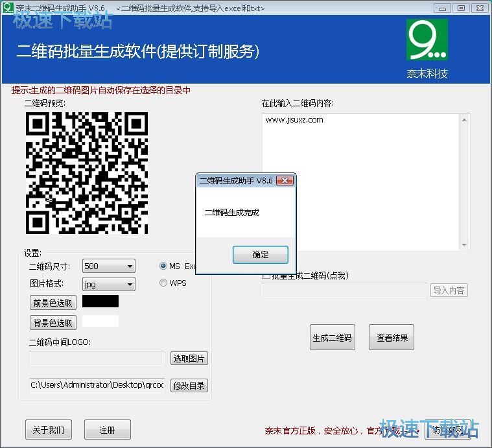The width and height of the screenshot is (492, 448).
Task: Click the 图片格式: label
Action: (47, 283)
